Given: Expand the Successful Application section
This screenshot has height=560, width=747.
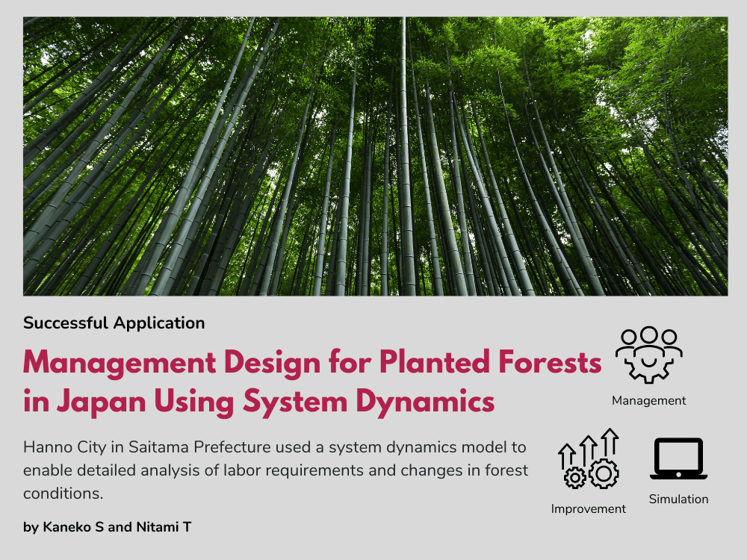Looking at the screenshot, I should [114, 323].
